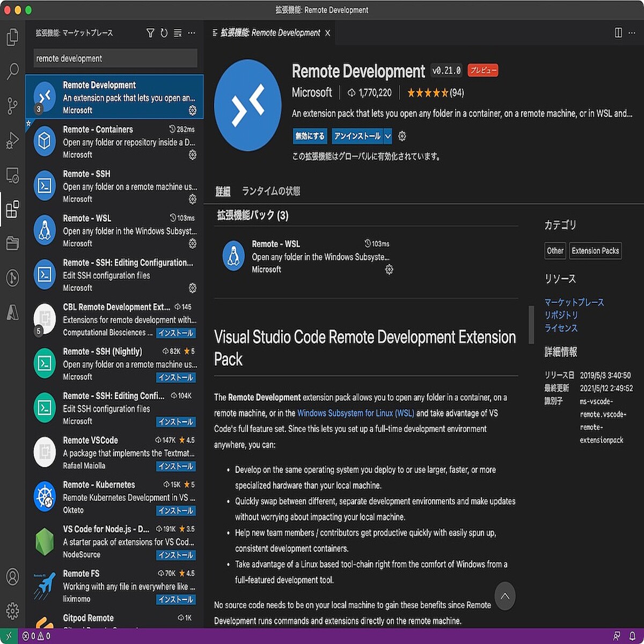
Task: Install the Remote - SSH (Nightly) extension
Action: [x=175, y=377]
